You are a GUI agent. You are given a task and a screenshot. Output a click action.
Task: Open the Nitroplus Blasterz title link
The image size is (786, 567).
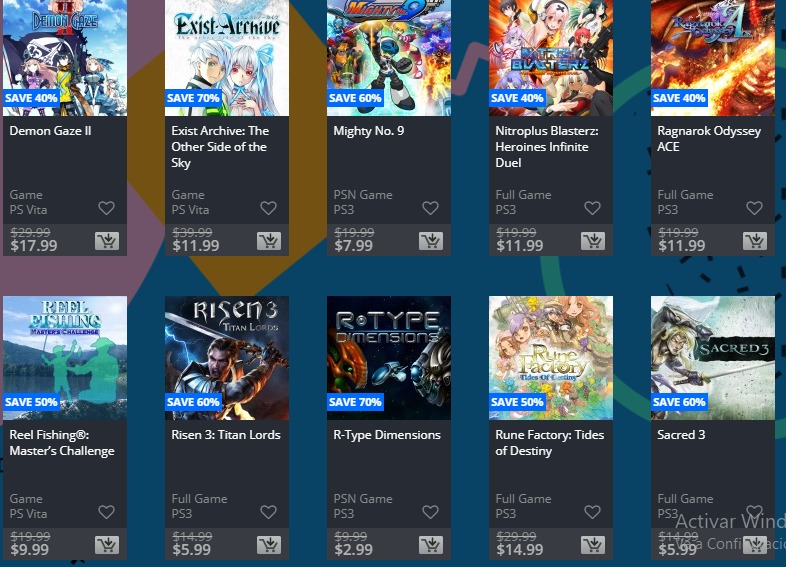(x=546, y=147)
